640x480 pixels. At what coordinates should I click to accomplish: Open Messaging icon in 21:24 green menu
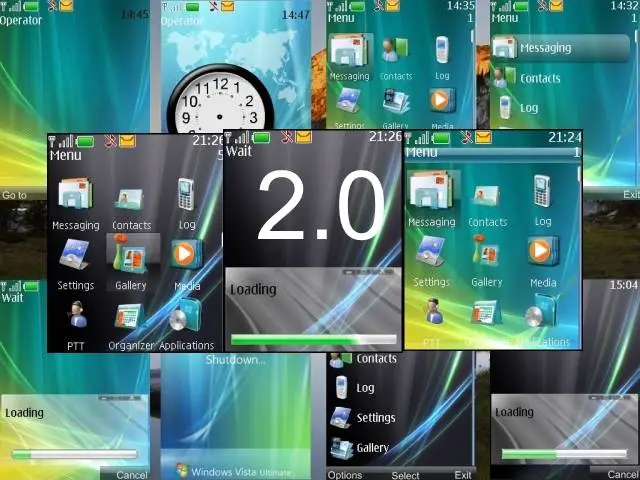click(x=431, y=191)
